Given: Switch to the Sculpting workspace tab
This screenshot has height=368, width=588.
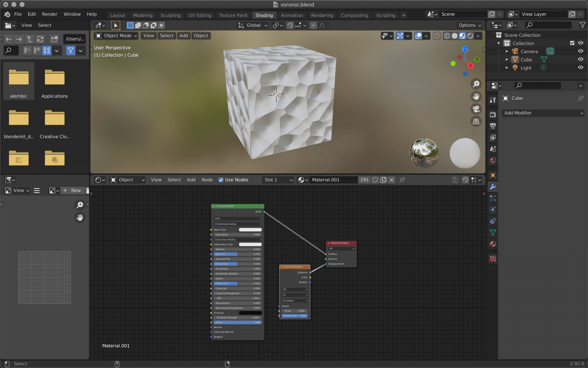Looking at the screenshot, I should pyautogui.click(x=171, y=15).
